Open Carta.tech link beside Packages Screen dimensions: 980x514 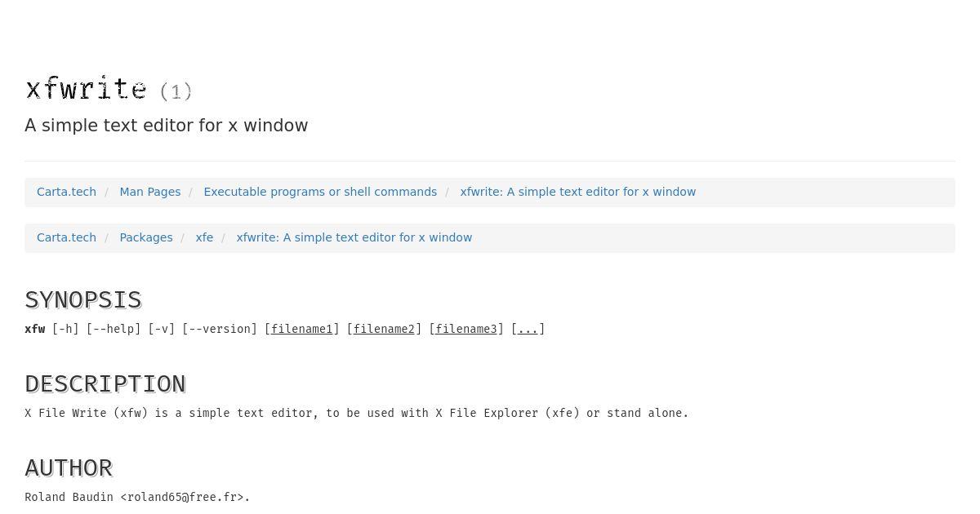point(66,237)
